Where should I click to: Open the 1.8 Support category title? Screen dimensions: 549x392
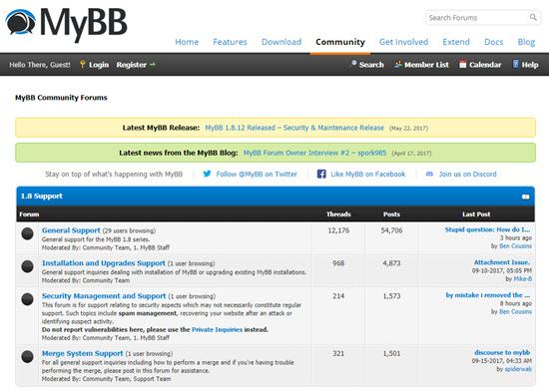42,196
